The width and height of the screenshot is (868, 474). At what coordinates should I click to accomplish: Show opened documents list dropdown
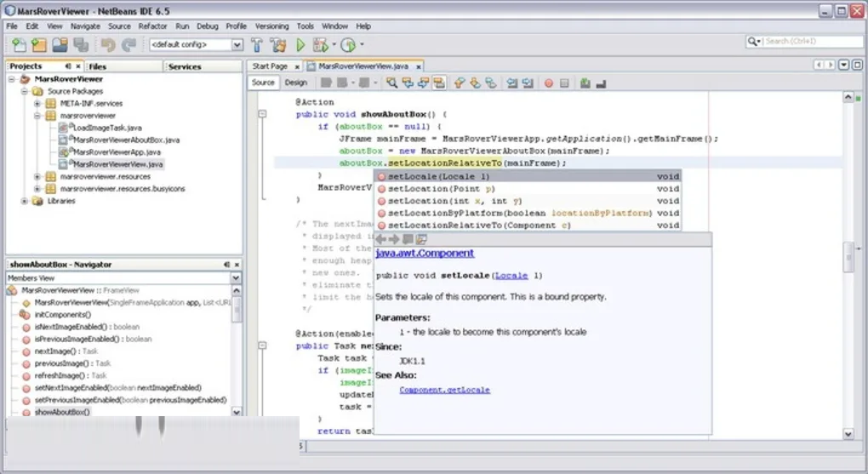coord(843,65)
